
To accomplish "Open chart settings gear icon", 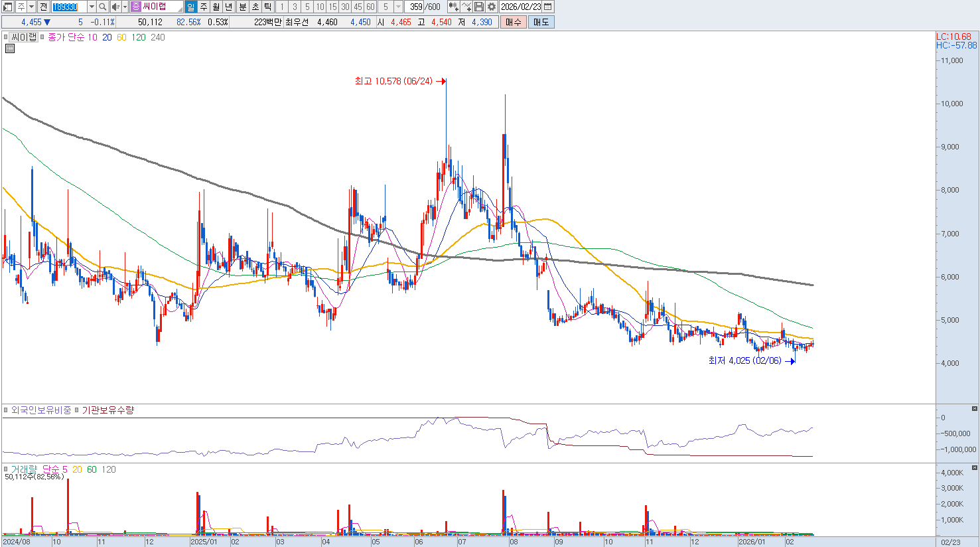I will [x=492, y=7].
